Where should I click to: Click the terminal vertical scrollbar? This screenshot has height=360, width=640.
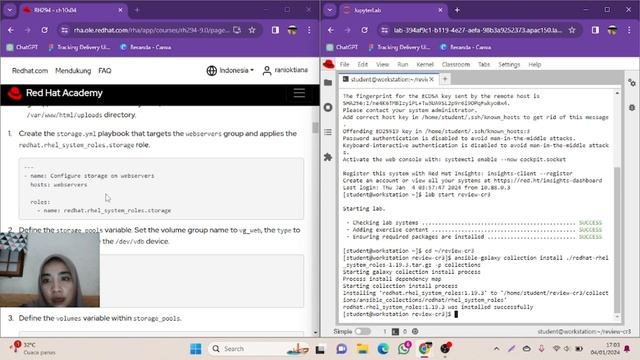tap(617, 241)
